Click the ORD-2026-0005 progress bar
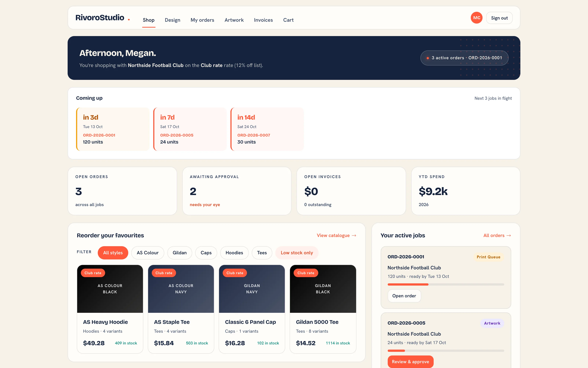The height and width of the screenshot is (368, 588). (x=446, y=351)
